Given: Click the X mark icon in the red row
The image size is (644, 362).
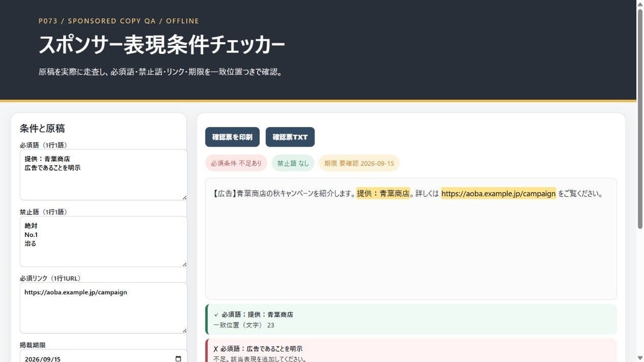Looking at the screenshot, I should [216, 349].
